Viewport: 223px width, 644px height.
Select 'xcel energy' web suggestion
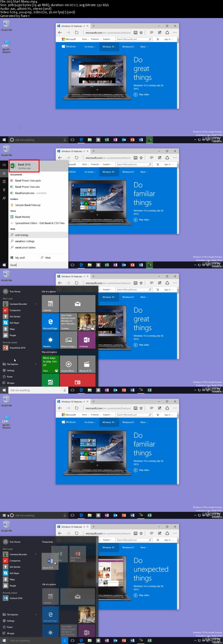[38, 235]
